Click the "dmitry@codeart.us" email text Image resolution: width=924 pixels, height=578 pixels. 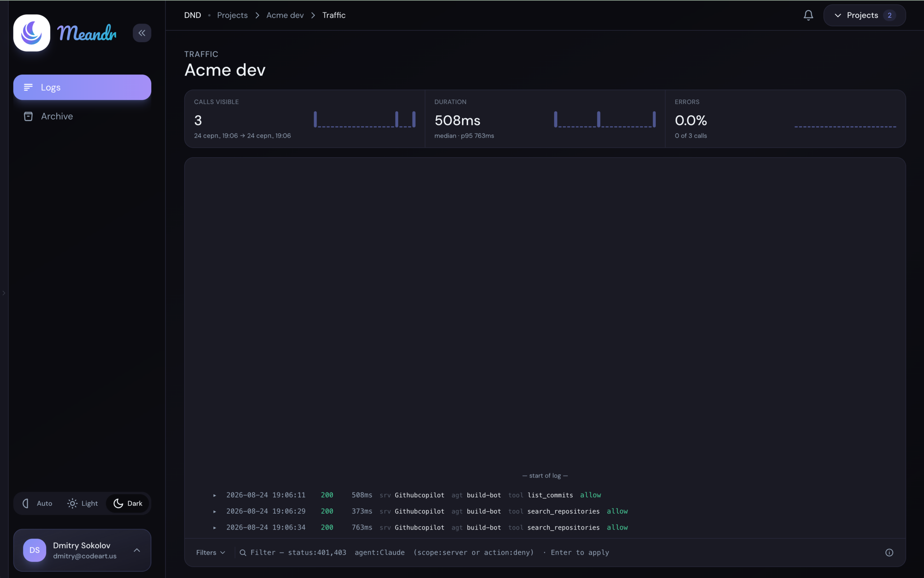[85, 556]
